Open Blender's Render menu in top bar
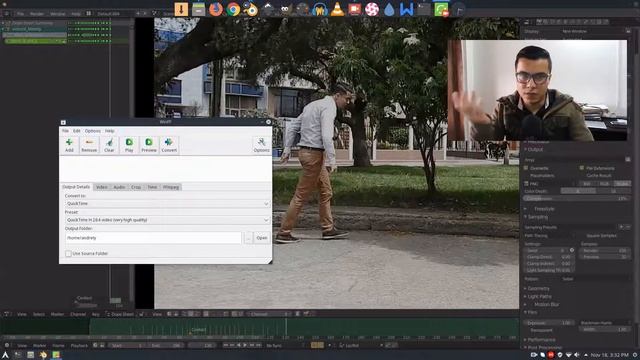The image size is (640, 360). click(x=37, y=14)
